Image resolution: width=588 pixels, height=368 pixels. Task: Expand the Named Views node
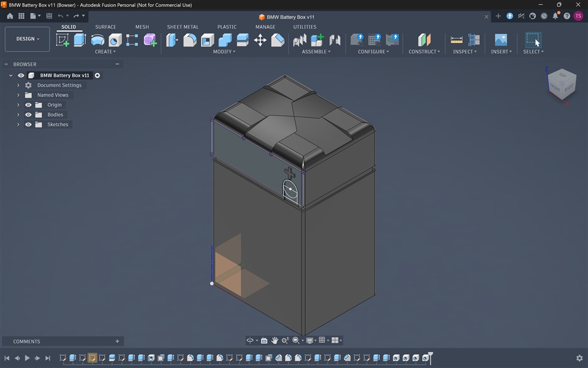click(18, 95)
